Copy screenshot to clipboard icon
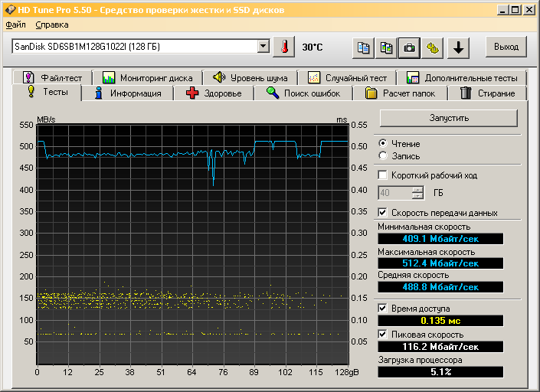Image resolution: width=540 pixels, height=392 pixels. 387,47
